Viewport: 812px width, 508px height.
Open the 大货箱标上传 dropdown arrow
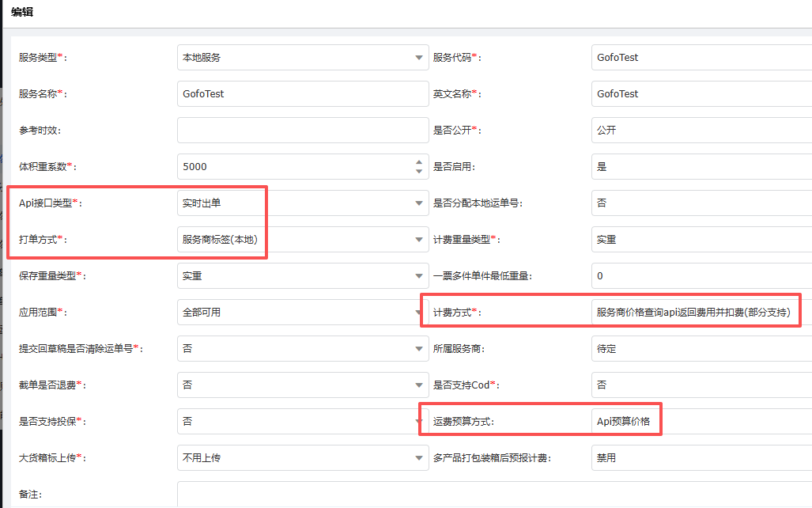pyautogui.click(x=418, y=458)
